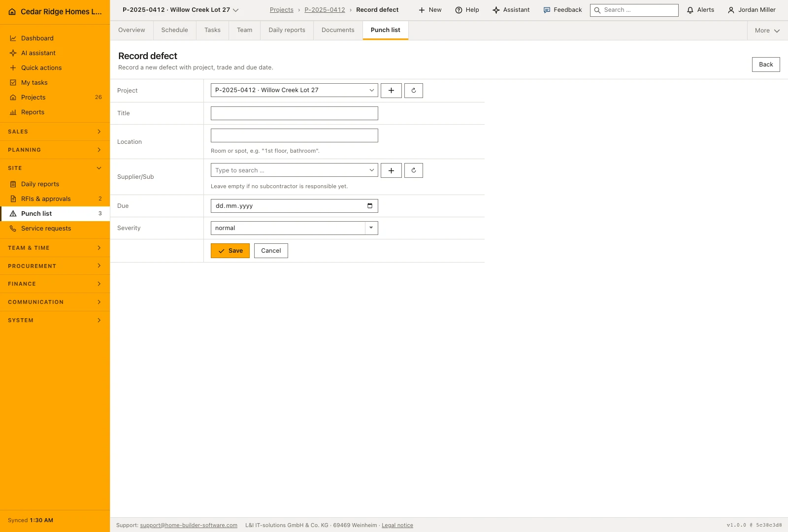Focus the top bar Search field
This screenshot has height=532, width=788.
pyautogui.click(x=634, y=10)
